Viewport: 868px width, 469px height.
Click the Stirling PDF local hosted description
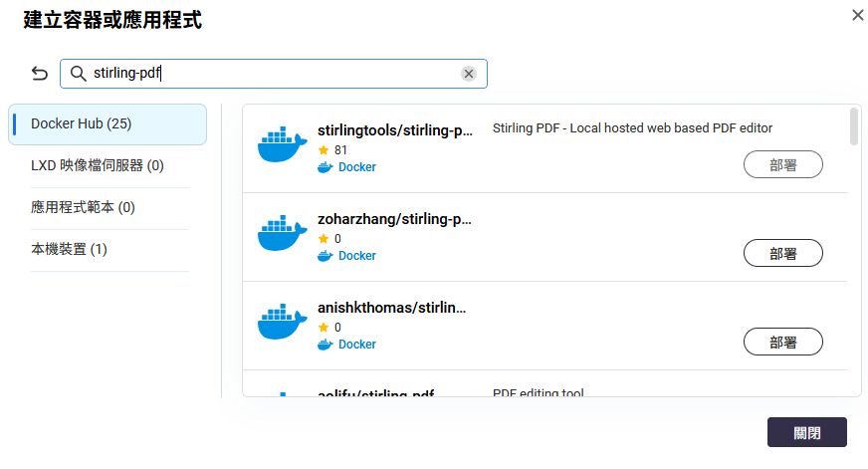coord(632,128)
